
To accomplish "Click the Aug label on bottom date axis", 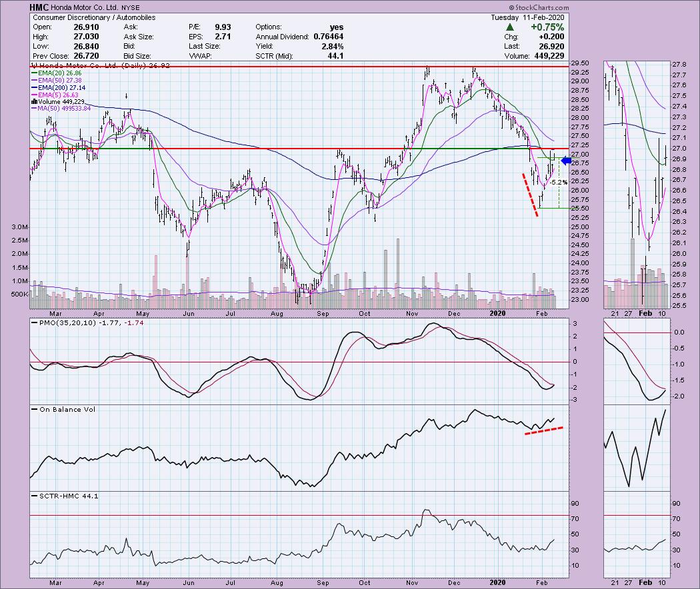I will click(x=277, y=582).
